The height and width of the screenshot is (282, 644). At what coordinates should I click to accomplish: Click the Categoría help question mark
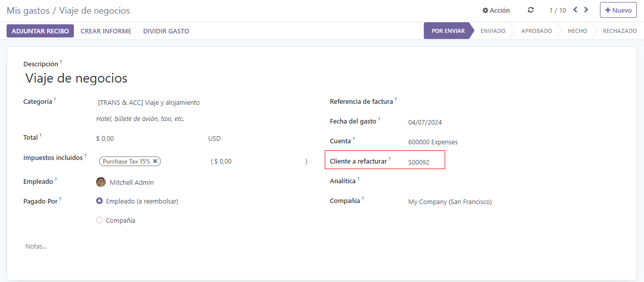point(55,99)
